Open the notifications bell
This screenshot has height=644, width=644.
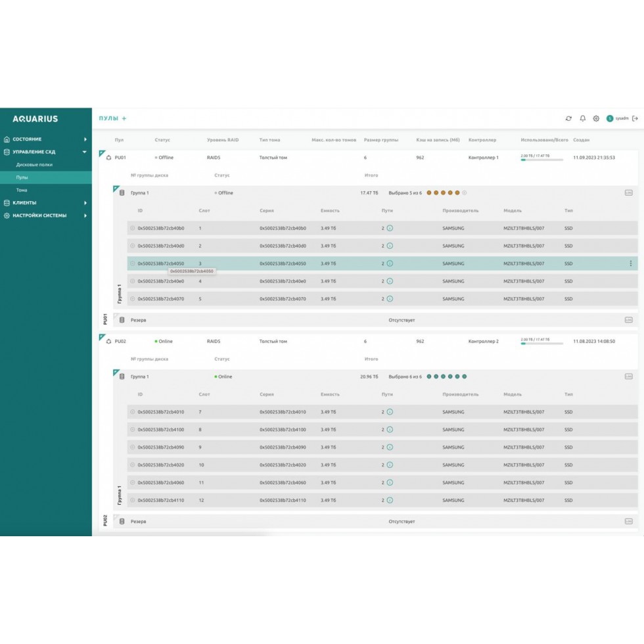tap(582, 119)
